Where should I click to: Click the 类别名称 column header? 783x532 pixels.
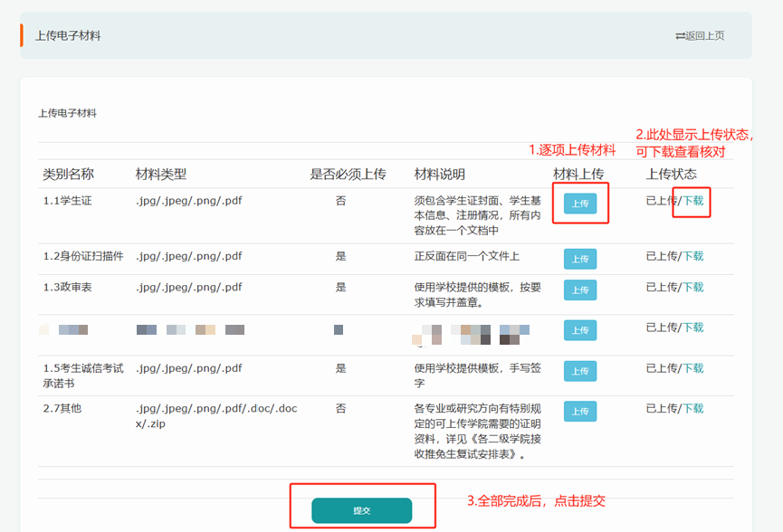(68, 174)
